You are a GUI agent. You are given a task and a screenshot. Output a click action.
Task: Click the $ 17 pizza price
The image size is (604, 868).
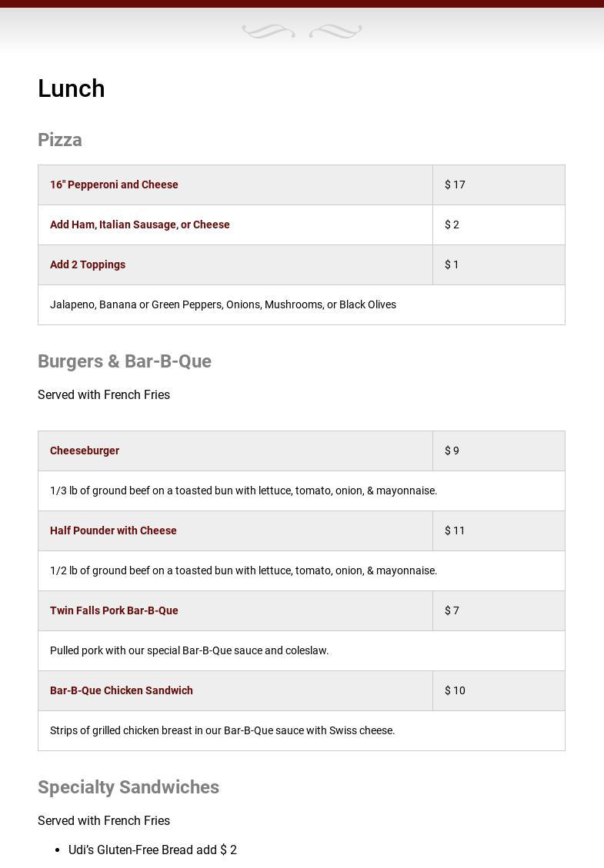pyautogui.click(x=455, y=185)
